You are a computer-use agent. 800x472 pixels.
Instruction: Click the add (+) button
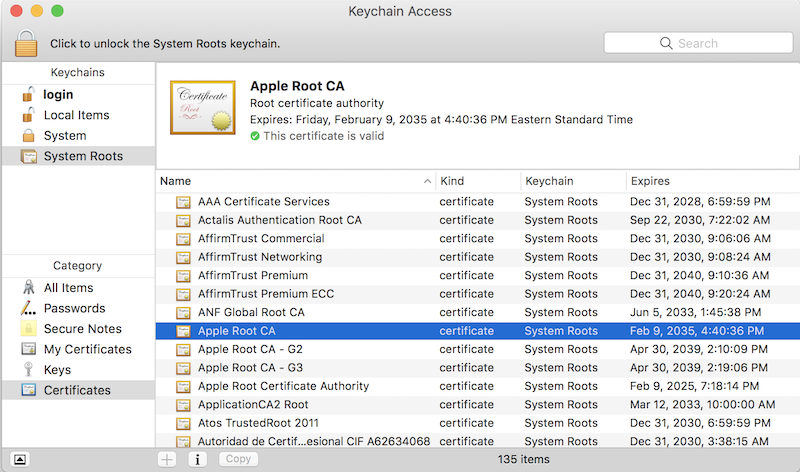coord(167,459)
